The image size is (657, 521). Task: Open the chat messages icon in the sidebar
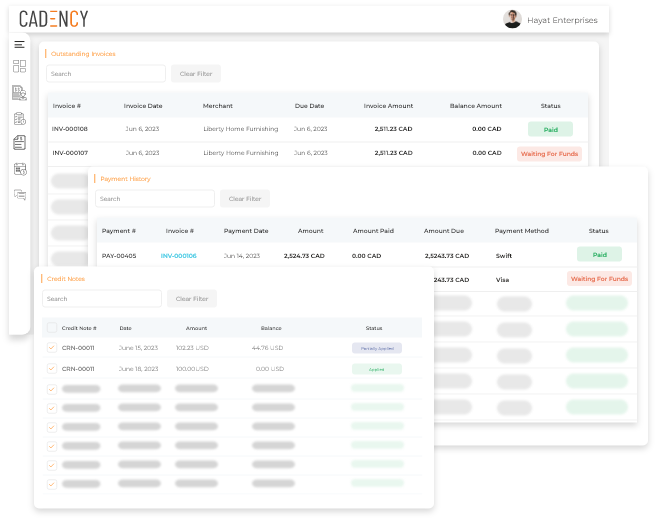[x=20, y=194]
